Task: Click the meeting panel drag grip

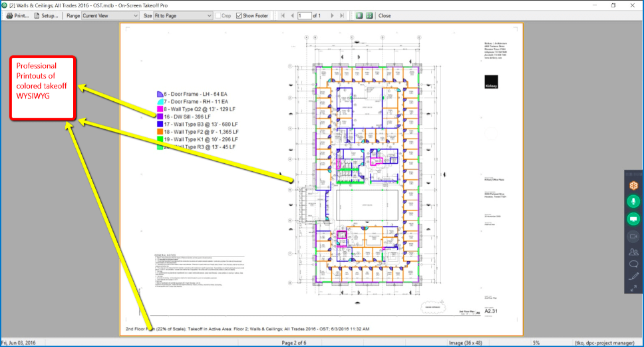Action: [633, 174]
